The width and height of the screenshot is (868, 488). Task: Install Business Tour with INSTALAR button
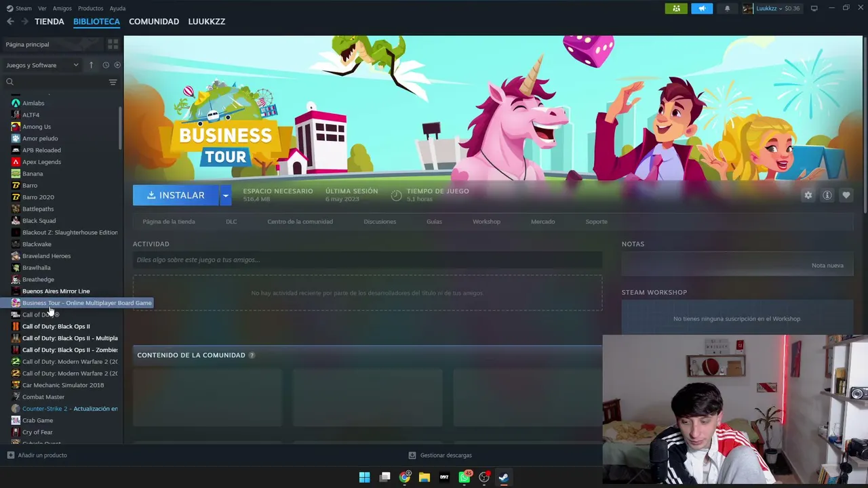click(x=176, y=195)
